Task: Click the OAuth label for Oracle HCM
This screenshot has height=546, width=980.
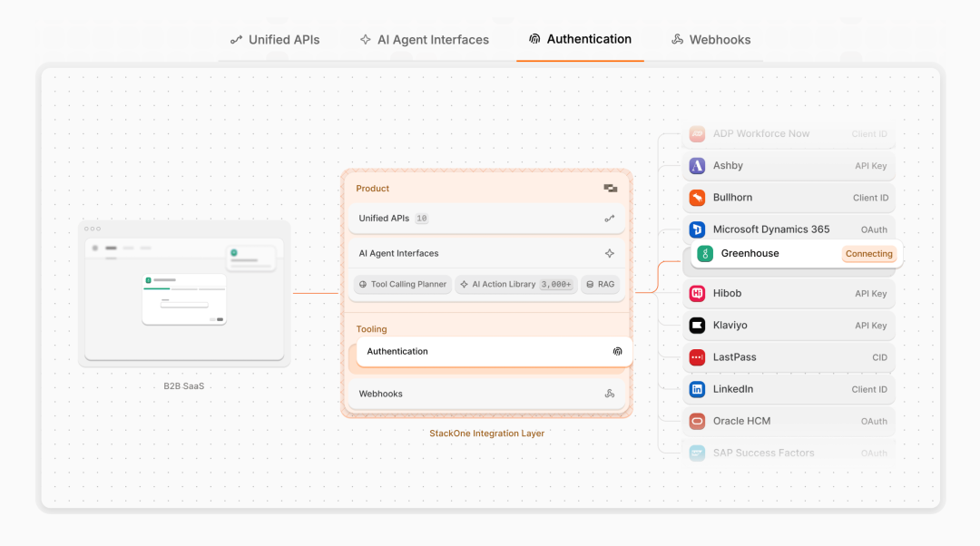Action: click(874, 422)
